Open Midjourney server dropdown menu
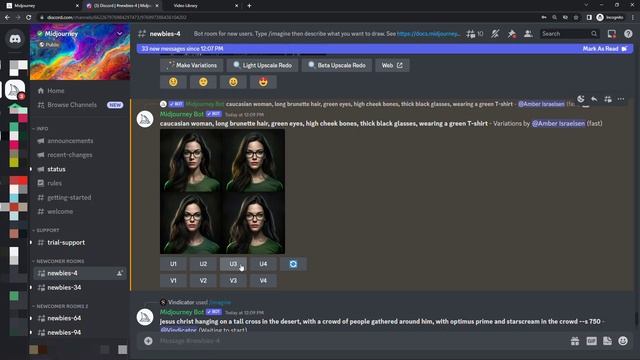 point(120,33)
